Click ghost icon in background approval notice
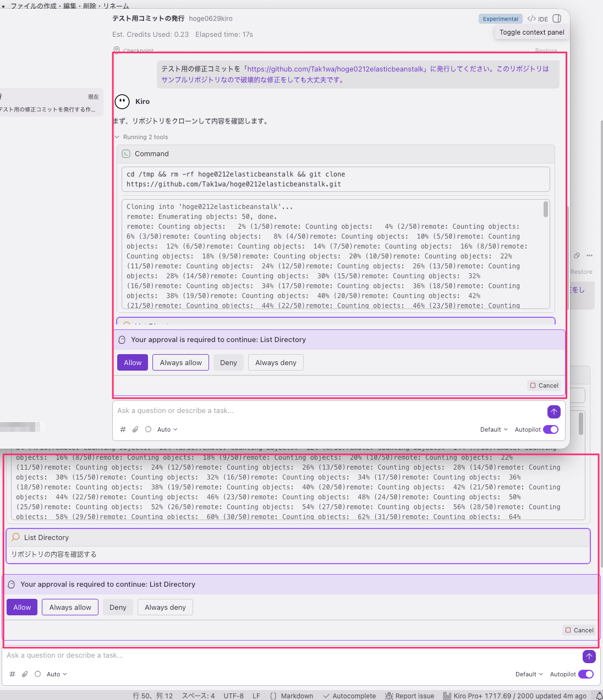 (x=11, y=585)
